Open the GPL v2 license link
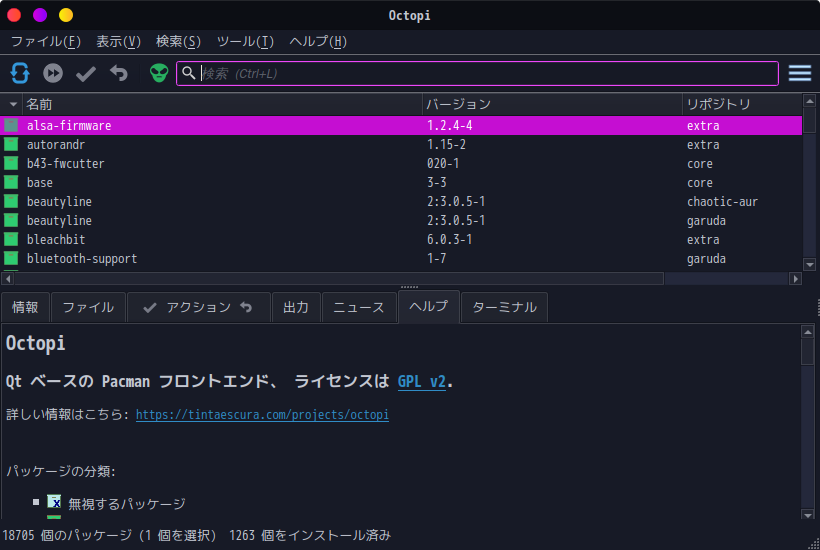The image size is (820, 550). coord(422,382)
